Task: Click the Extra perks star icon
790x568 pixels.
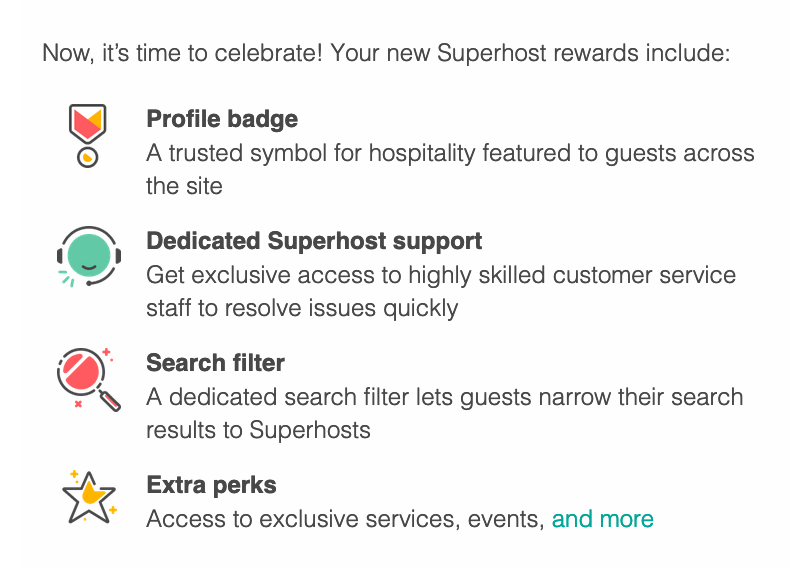Action: coord(88,497)
